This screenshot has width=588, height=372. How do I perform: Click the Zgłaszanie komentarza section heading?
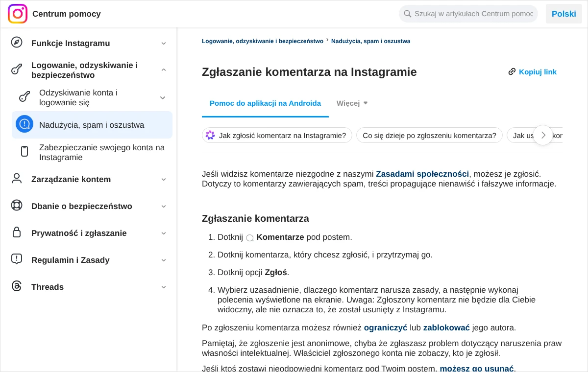click(255, 218)
